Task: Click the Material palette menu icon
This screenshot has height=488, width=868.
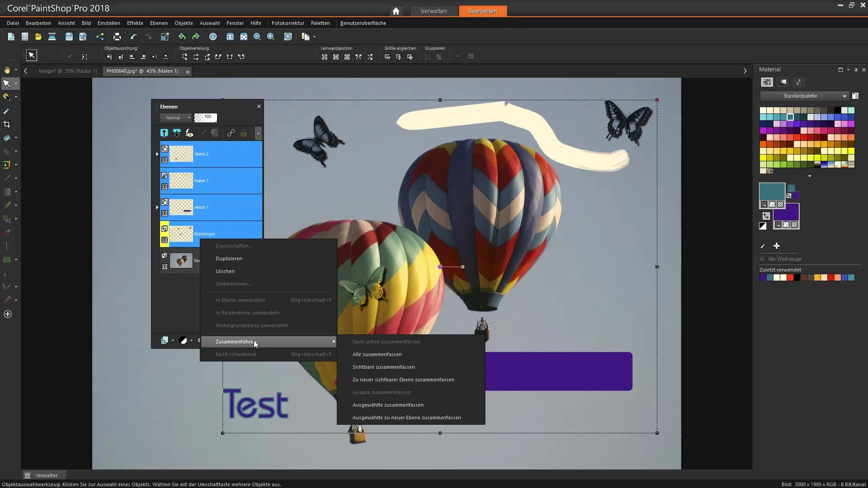Action: 855,96
